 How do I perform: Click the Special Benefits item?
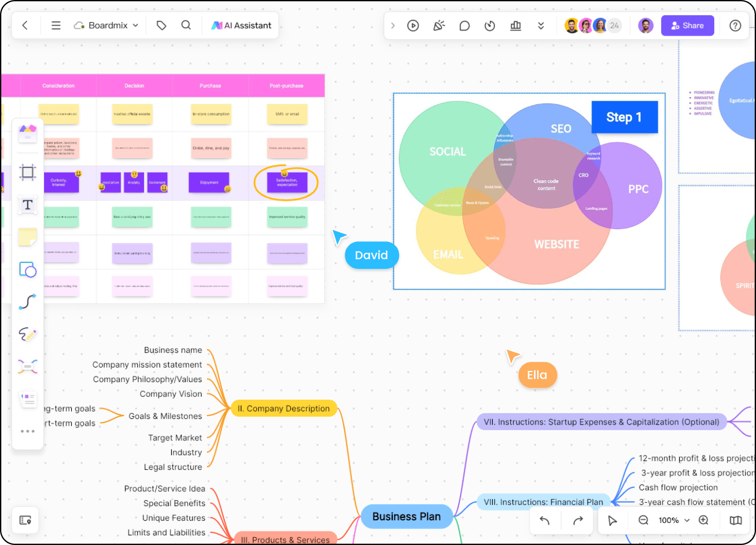point(174,503)
